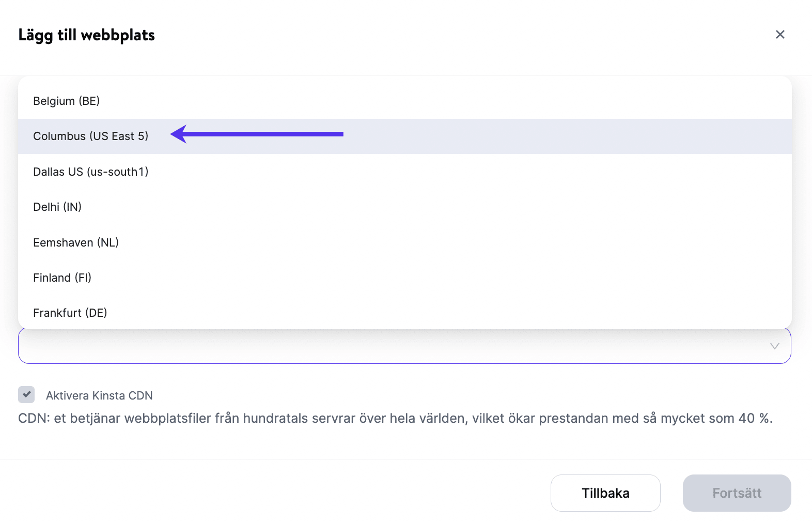Pick Frankfurt (DE) data center

(70, 313)
